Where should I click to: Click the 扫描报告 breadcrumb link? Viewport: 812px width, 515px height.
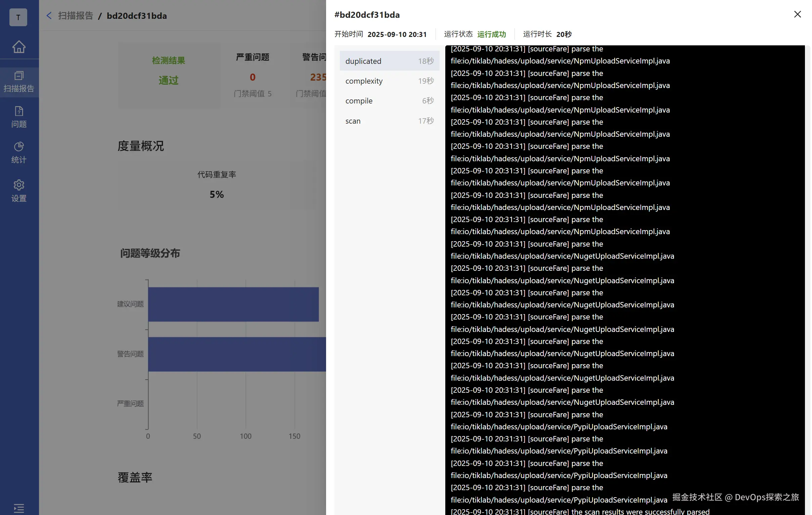(76, 15)
